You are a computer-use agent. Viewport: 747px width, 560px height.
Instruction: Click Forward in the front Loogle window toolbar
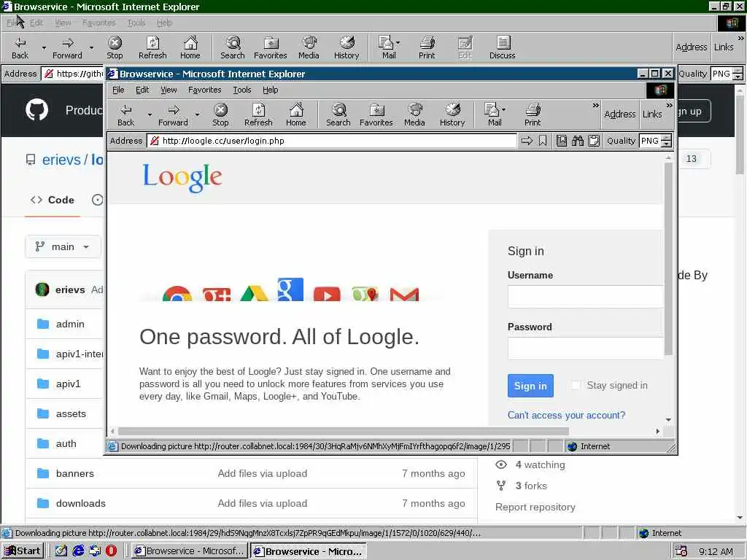click(x=173, y=114)
